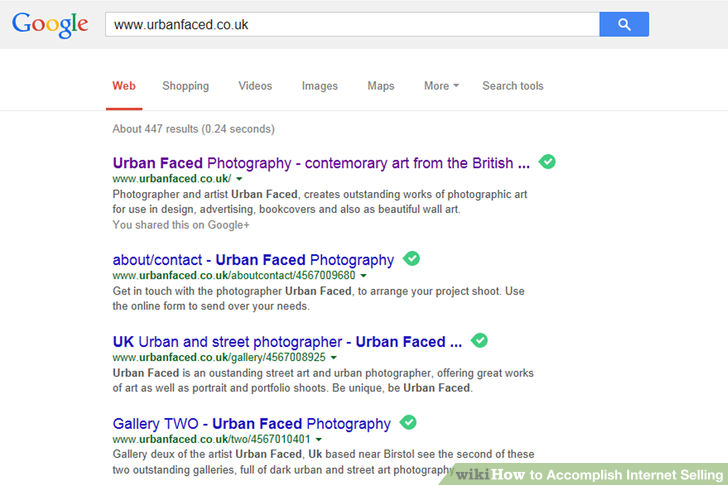Expand arrow next to aboutcontact/4567009680 URL

pyautogui.click(x=364, y=276)
